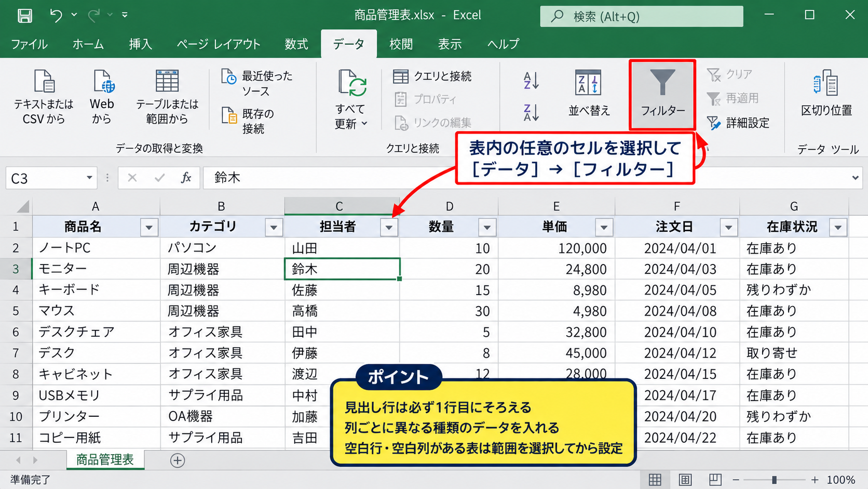
Task: Click the Save icon in title bar
Action: click(24, 16)
